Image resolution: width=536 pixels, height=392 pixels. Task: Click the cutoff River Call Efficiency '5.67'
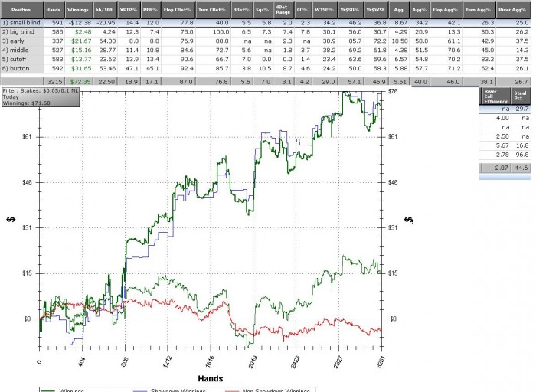(x=502, y=145)
